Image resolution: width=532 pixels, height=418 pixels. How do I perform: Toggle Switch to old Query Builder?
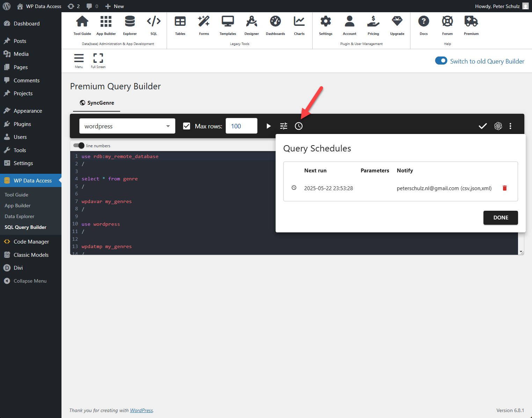441,61
